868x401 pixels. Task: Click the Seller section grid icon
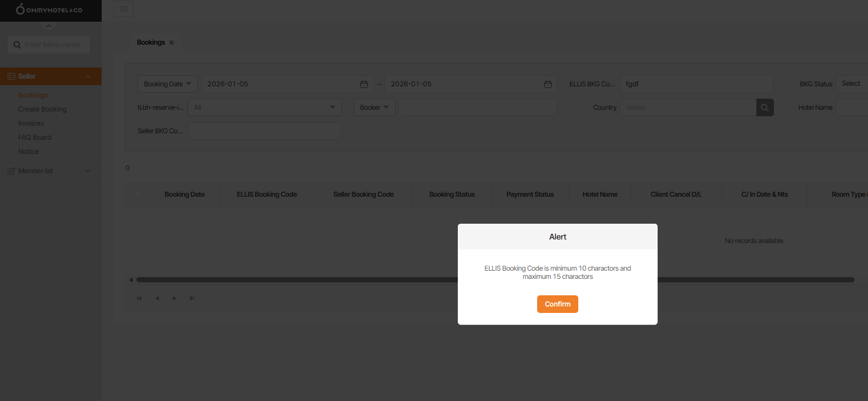[x=11, y=76]
